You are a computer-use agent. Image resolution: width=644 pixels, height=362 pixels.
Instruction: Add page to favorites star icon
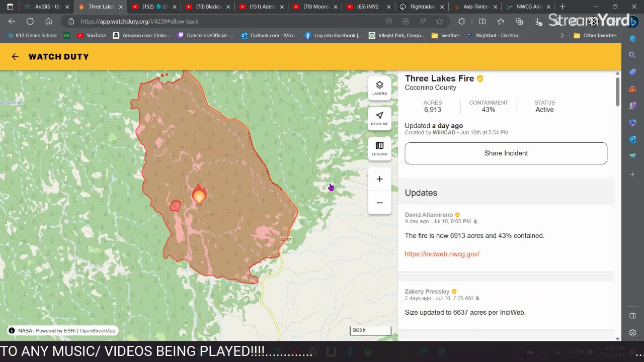click(439, 22)
